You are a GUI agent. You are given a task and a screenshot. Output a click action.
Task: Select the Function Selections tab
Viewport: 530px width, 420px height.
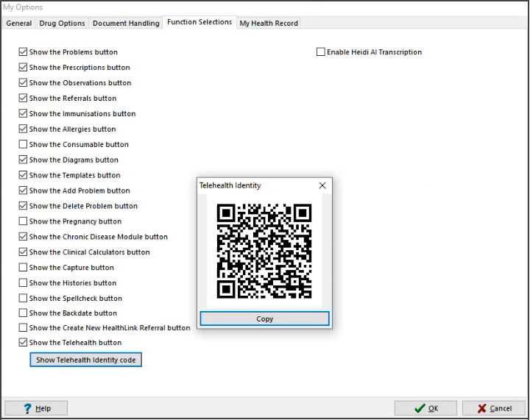(x=199, y=22)
